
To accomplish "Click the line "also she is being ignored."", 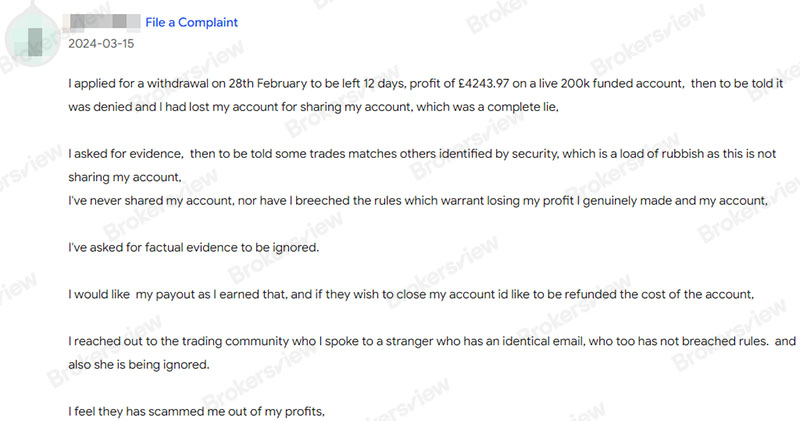I will point(139,364).
